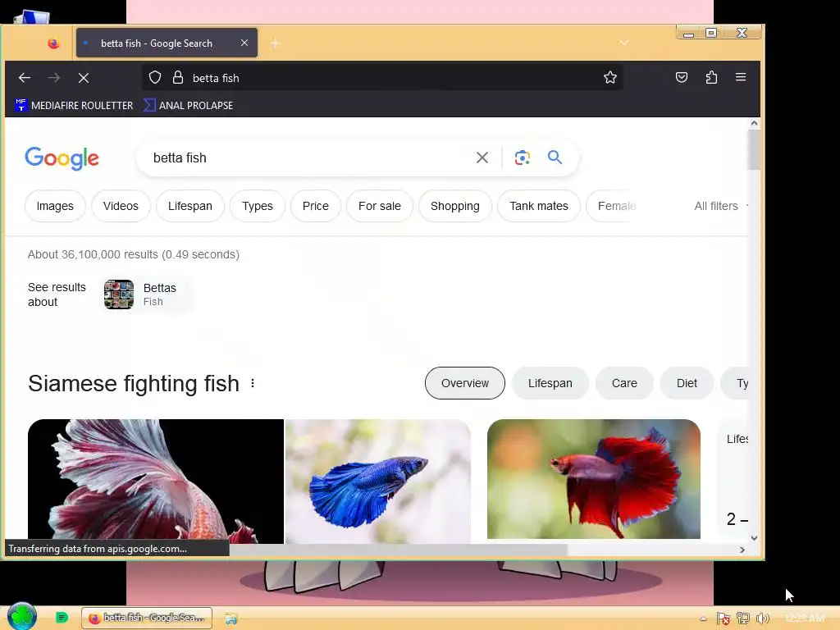Open the Save to Pocket icon
Screen dimensions: 840x630
(x=682, y=78)
